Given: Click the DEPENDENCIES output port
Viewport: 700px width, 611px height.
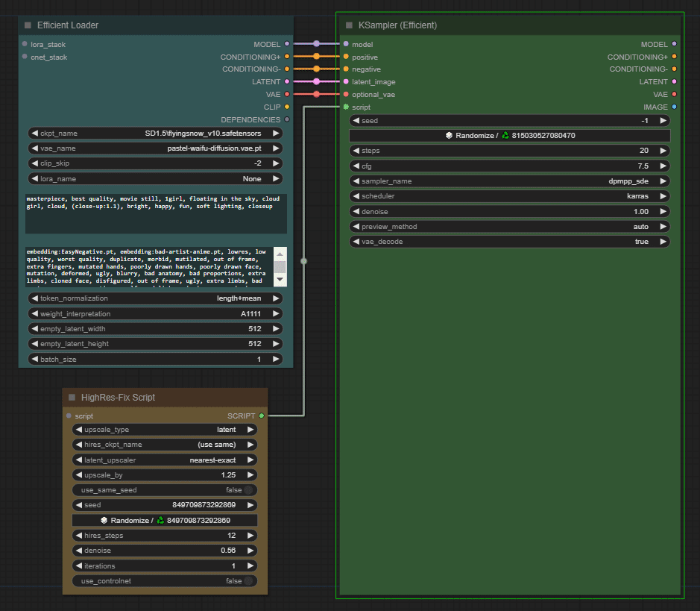Looking at the screenshot, I should click(287, 119).
